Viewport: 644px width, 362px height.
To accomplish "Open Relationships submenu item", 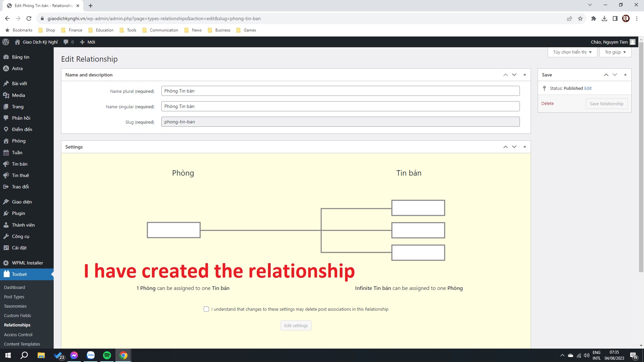I will (17, 325).
